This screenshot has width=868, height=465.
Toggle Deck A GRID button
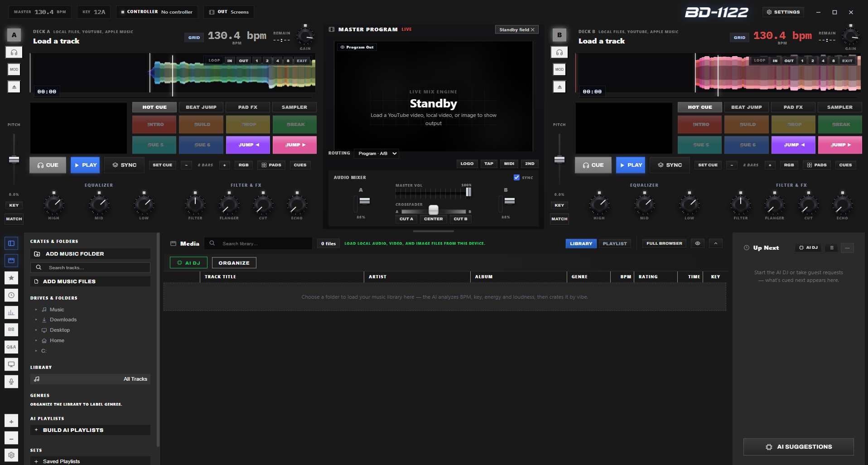pyautogui.click(x=194, y=38)
